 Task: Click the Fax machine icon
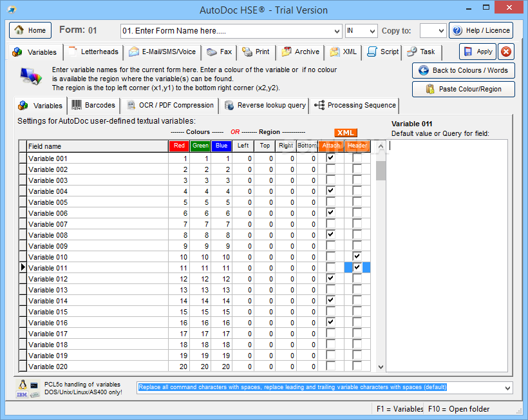point(211,52)
